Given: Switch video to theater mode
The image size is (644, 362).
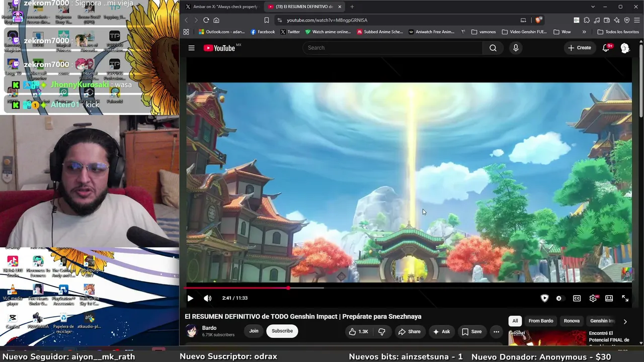Looking at the screenshot, I should coord(609,298).
